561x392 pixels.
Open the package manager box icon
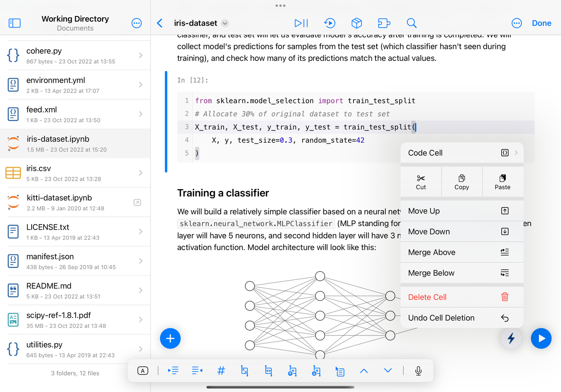357,23
